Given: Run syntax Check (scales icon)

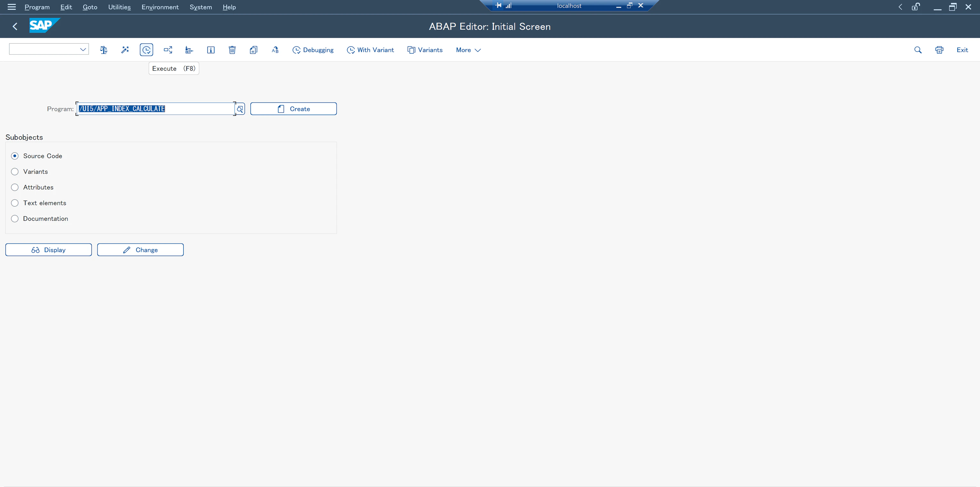Looking at the screenshot, I should tap(103, 50).
